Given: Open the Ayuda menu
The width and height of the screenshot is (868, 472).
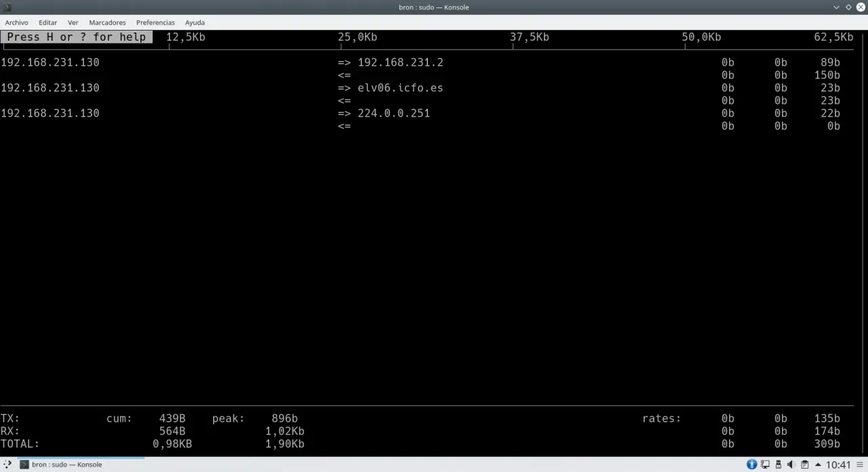Looking at the screenshot, I should point(195,22).
